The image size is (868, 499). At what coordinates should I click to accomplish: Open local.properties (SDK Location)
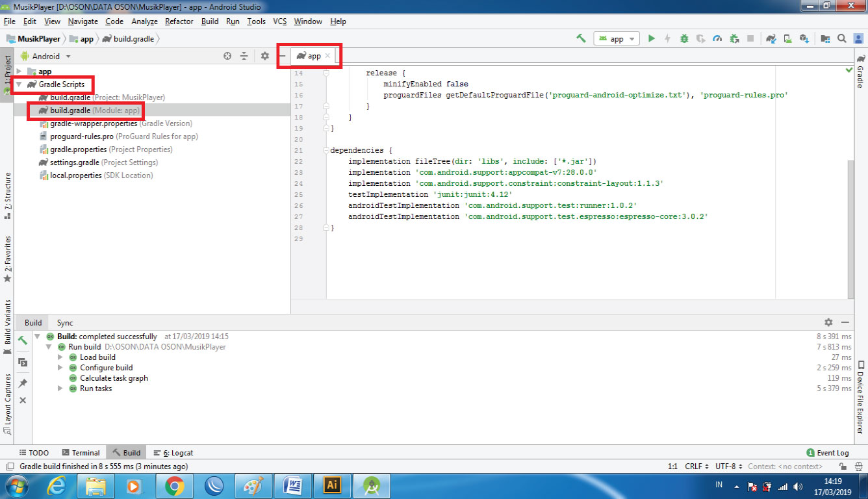click(96, 175)
